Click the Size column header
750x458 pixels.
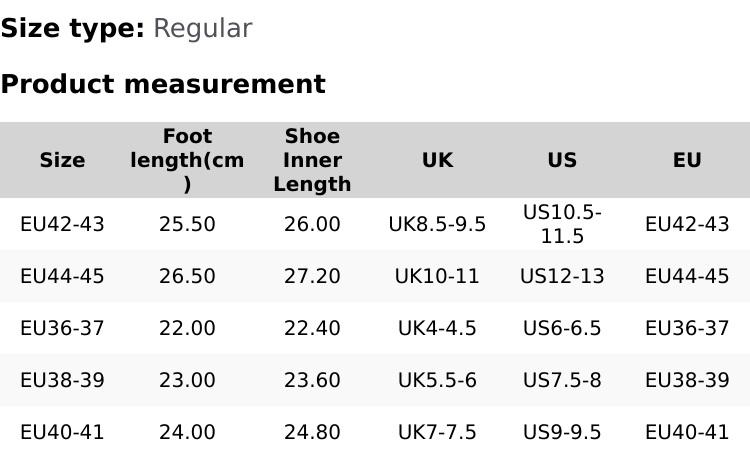pyautogui.click(x=62, y=160)
